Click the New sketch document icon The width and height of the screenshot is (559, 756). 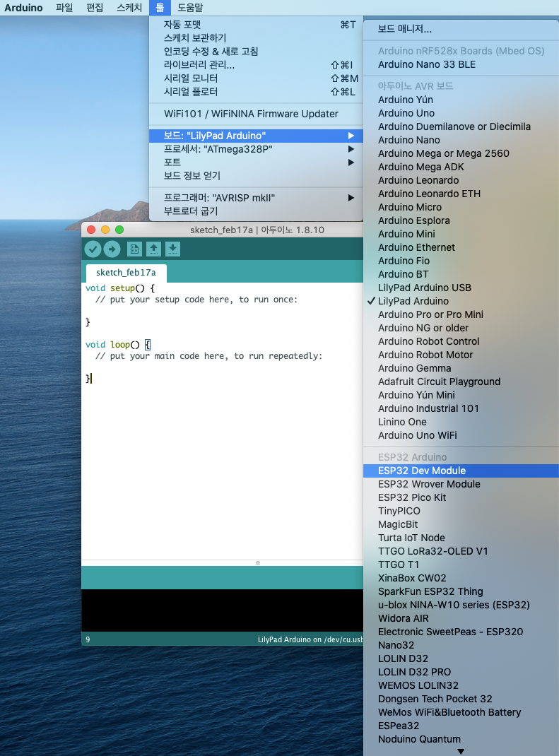pos(134,249)
